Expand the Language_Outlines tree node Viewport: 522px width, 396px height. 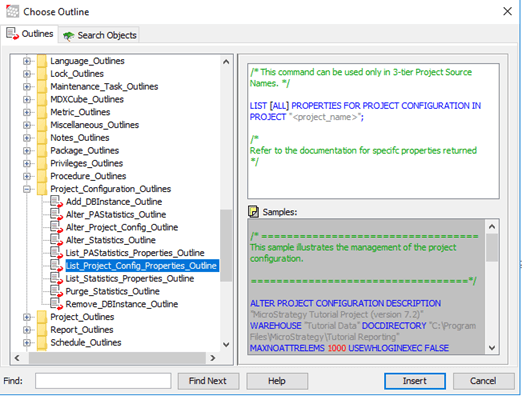27,61
